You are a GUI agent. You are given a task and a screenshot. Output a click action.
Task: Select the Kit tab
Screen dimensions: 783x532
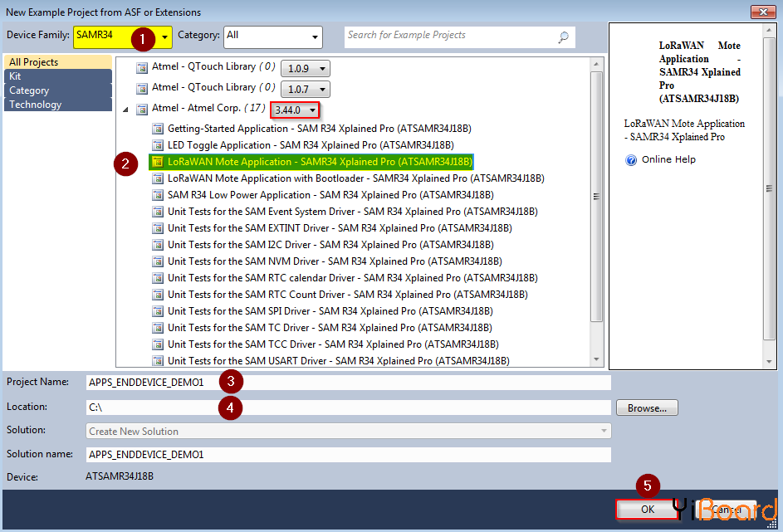pyautogui.click(x=57, y=76)
